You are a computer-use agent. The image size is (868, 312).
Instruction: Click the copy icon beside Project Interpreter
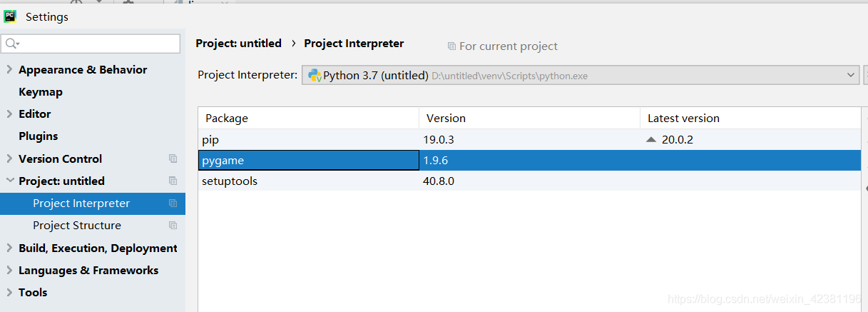173,203
